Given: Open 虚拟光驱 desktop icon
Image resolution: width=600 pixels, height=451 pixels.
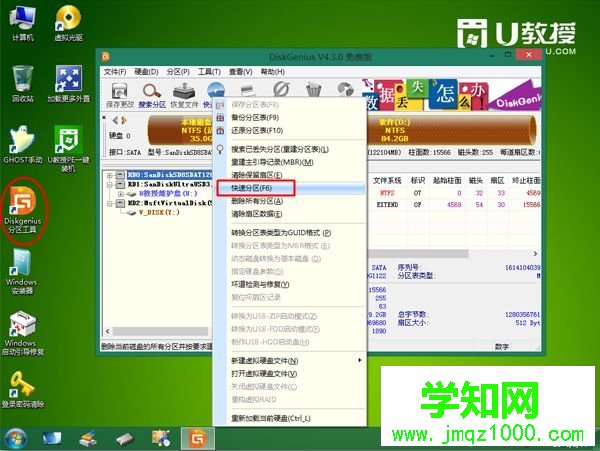Looking at the screenshot, I should click(x=68, y=24).
